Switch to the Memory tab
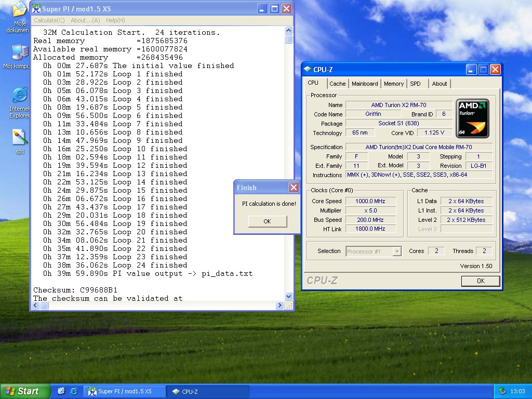 394,84
